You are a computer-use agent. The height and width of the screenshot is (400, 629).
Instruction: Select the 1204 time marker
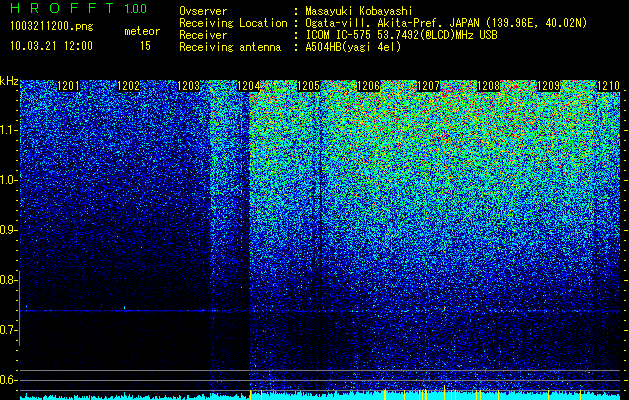tap(248, 86)
